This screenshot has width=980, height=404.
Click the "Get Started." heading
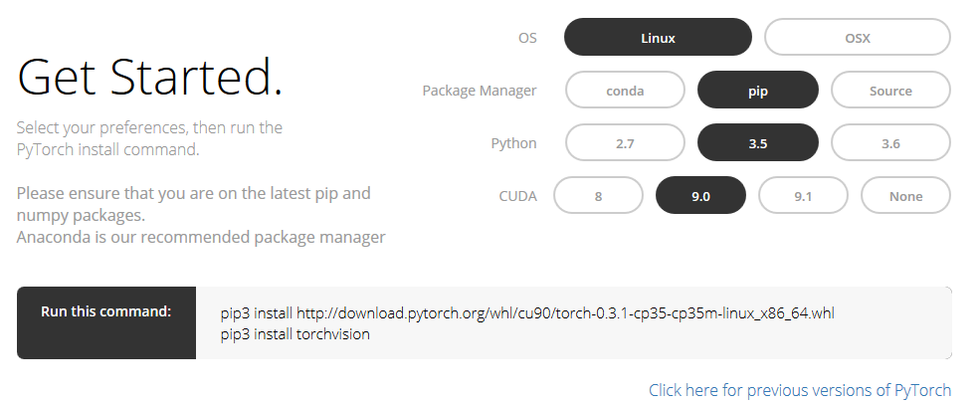[x=150, y=78]
